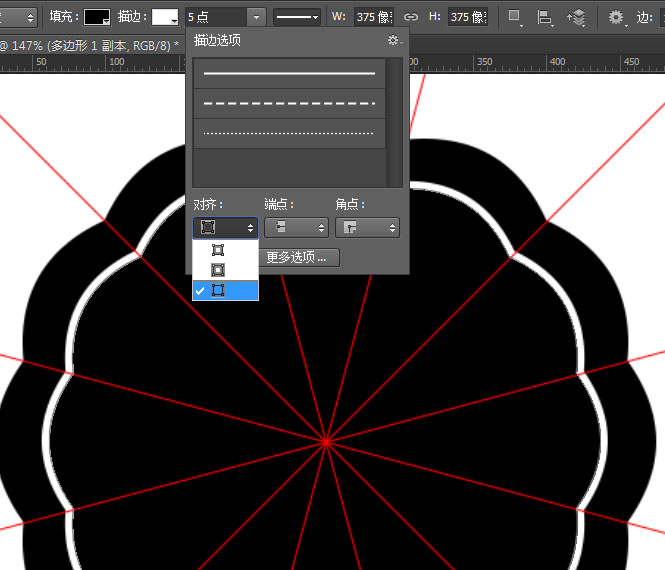Open the stroke line type dropdown
Image resolution: width=665 pixels, height=570 pixels.
[x=297, y=17]
